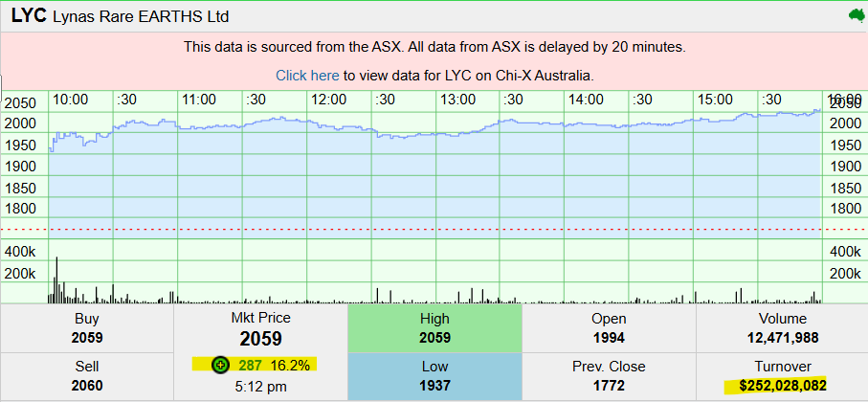Click the Mkt Price label
This screenshot has width=868, height=402.
[x=260, y=318]
